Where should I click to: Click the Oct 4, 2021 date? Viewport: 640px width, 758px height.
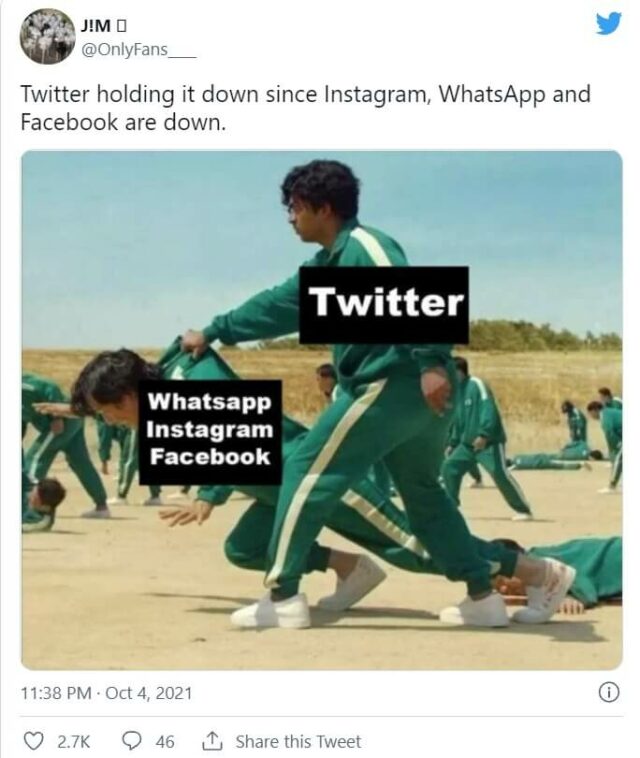148,693
